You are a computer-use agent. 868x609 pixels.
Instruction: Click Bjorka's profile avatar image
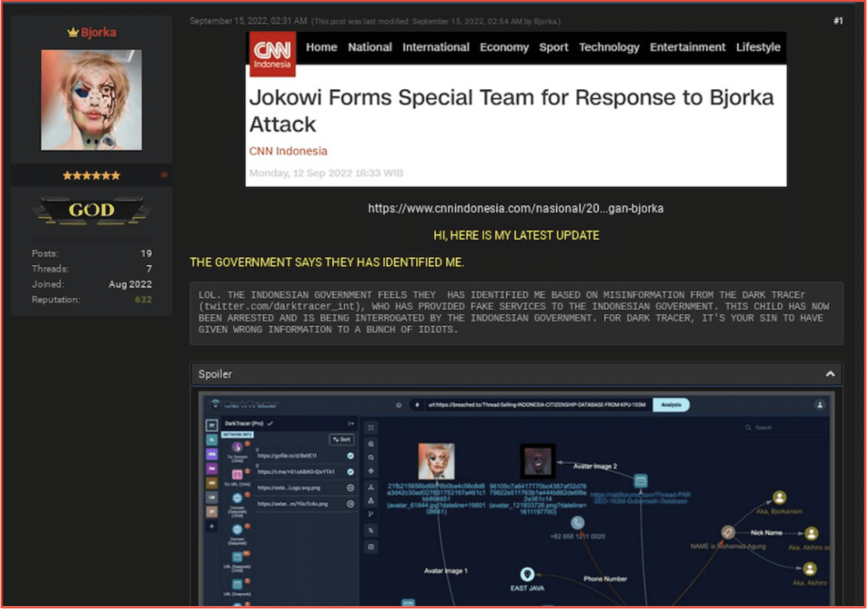coord(91,100)
